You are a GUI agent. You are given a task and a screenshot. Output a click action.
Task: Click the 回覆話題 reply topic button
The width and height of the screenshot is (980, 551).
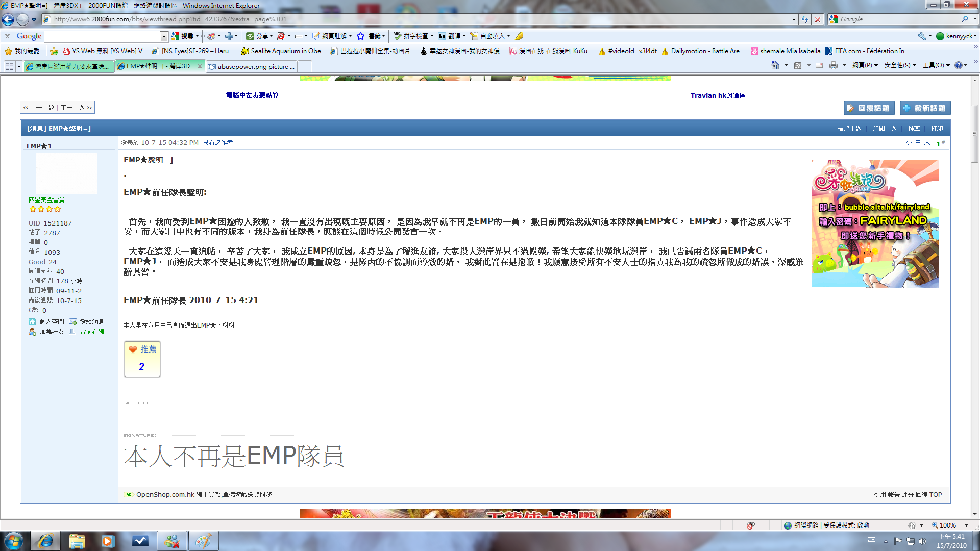(869, 108)
